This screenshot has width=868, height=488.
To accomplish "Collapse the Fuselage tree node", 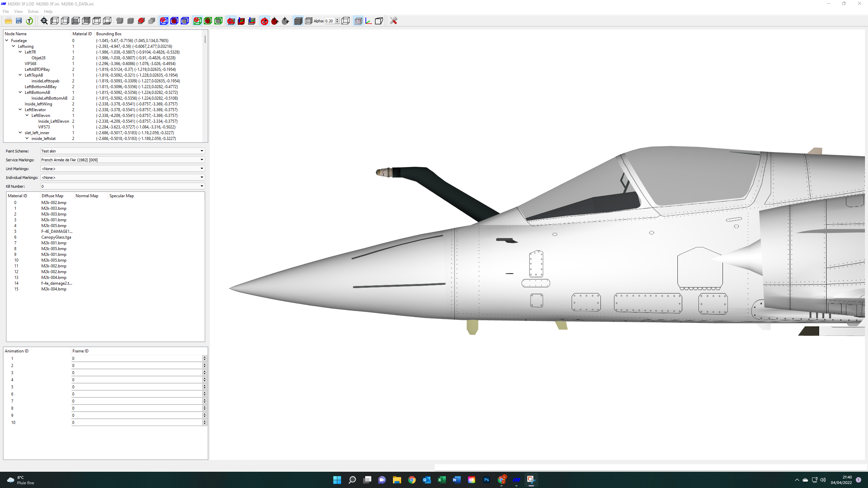I will point(7,40).
